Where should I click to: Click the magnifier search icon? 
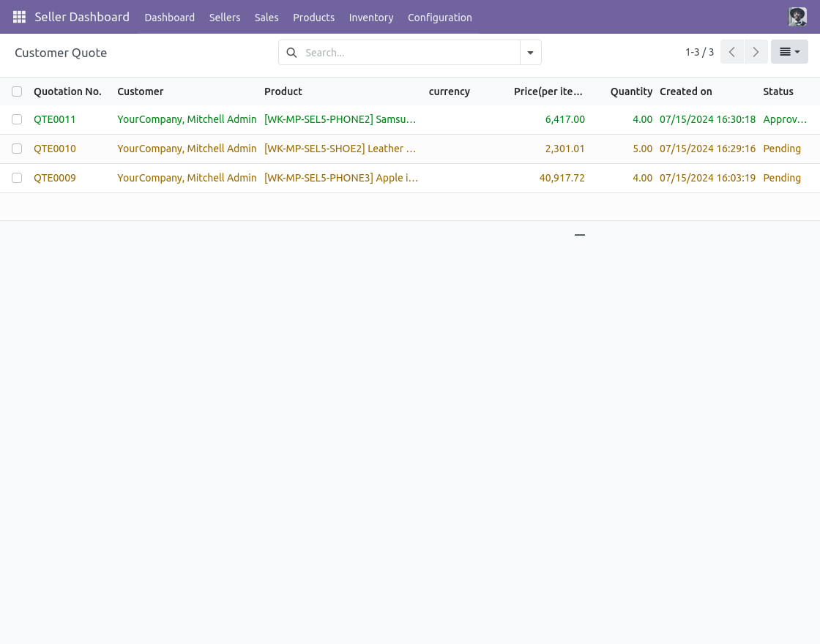coord(291,53)
